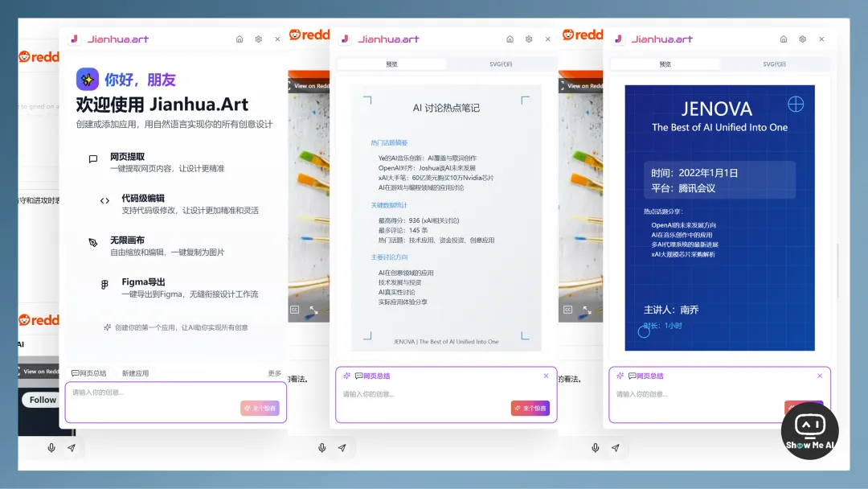The height and width of the screenshot is (489, 868).
Task: Close the welcome Jianhua.art panel
Action: [x=277, y=39]
